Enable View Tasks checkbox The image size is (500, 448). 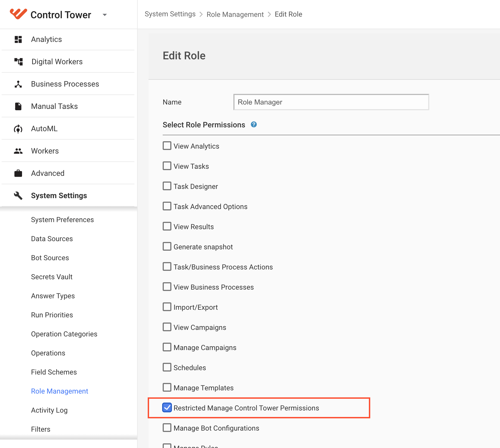[167, 166]
